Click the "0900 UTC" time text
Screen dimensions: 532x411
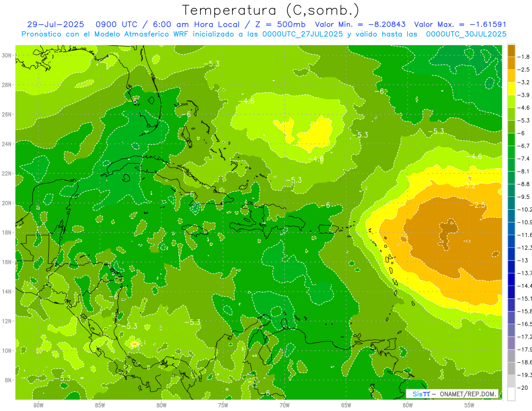tap(116, 24)
